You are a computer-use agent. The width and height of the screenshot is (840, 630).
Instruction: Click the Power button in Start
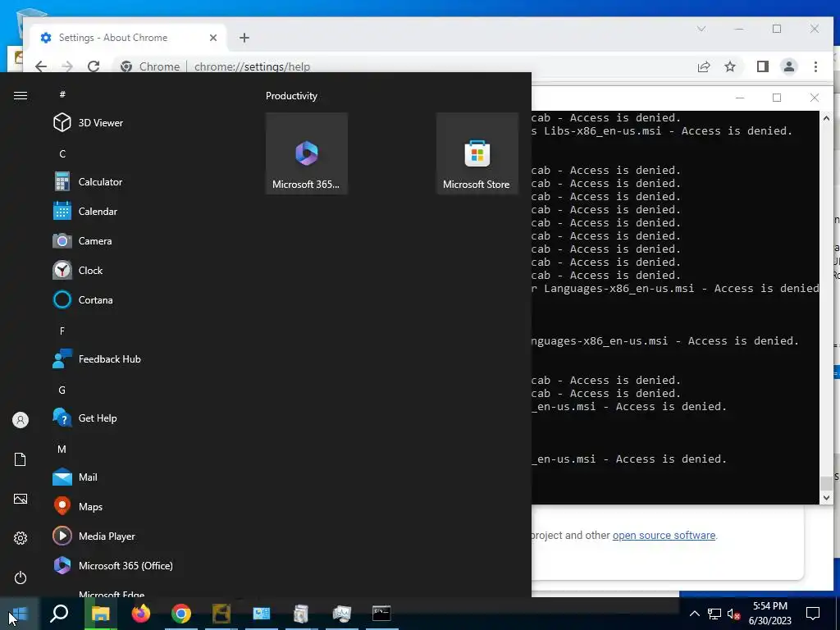tap(21, 577)
